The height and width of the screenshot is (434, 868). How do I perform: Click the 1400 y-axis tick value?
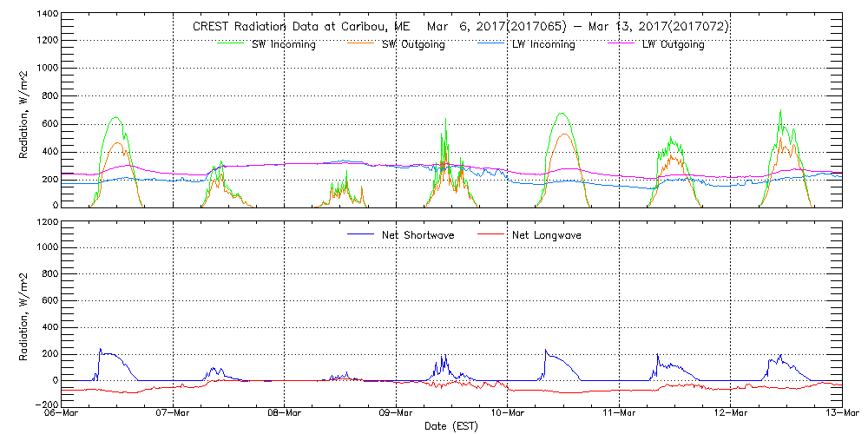[x=47, y=15]
